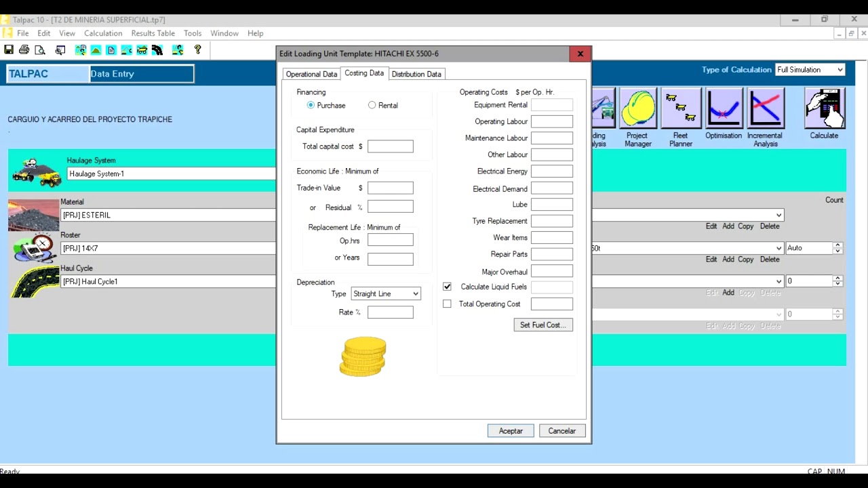Viewport: 868px width, 488px height.
Task: Click the Wear Items cost field
Action: (x=552, y=237)
